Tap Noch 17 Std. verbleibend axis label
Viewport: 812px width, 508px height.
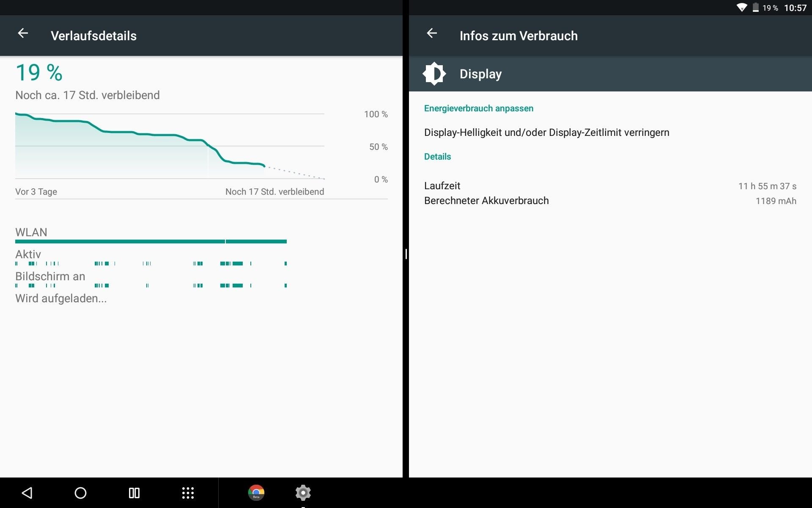click(x=274, y=192)
